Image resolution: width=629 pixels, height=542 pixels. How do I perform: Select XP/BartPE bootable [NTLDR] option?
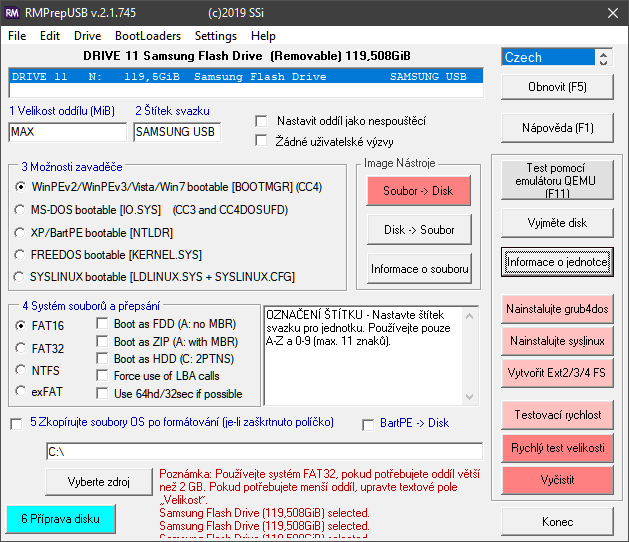pyautogui.click(x=20, y=233)
